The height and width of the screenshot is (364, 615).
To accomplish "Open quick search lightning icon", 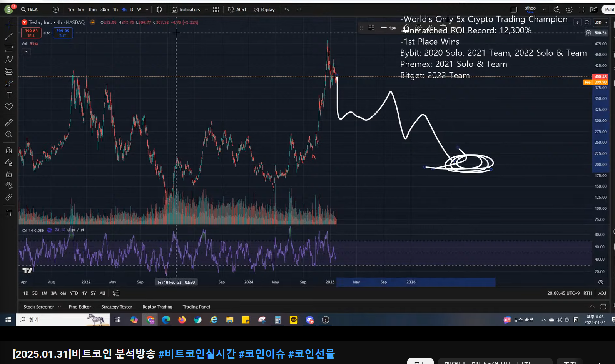I will [557, 10].
